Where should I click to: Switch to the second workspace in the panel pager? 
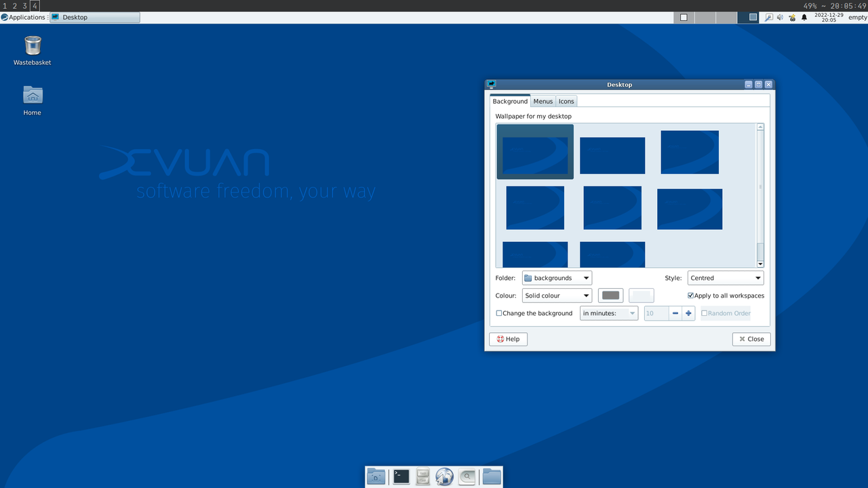[706, 18]
